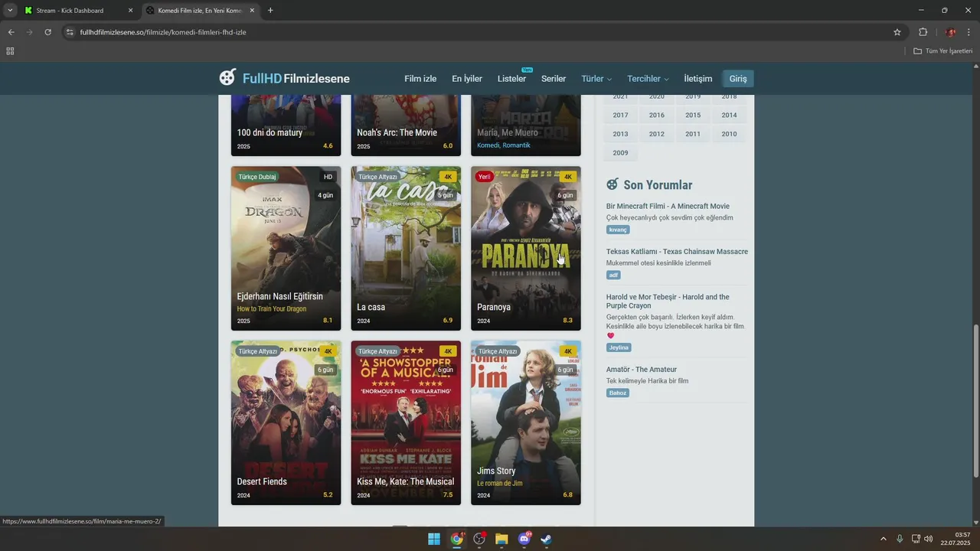Open the Kiss Me, Kate: The Musical poster
The image size is (980, 551).
pos(406,422)
